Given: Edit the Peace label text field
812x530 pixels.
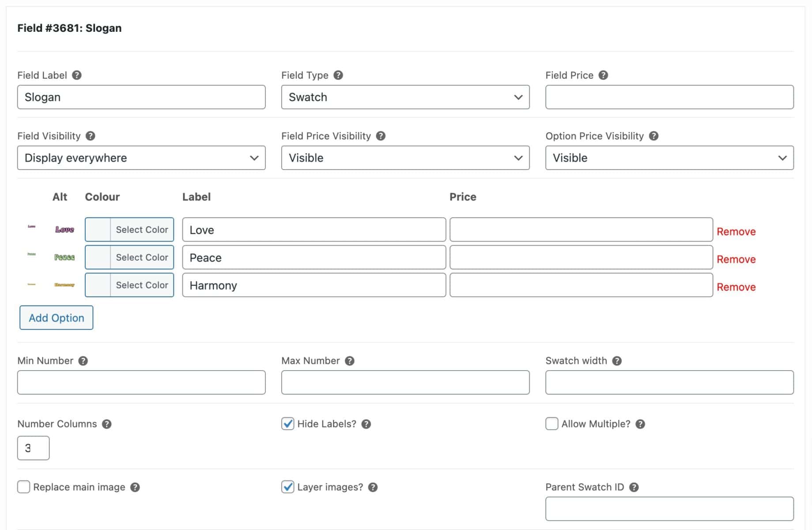Looking at the screenshot, I should click(314, 257).
